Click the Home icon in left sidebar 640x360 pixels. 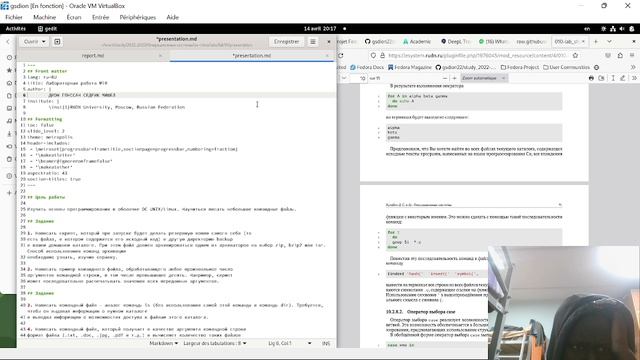[9, 83]
